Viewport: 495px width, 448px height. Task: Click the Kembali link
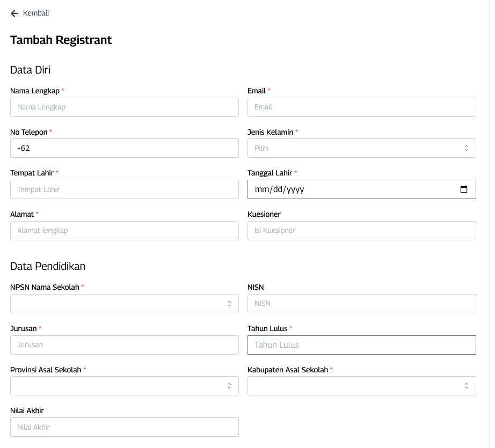point(34,13)
